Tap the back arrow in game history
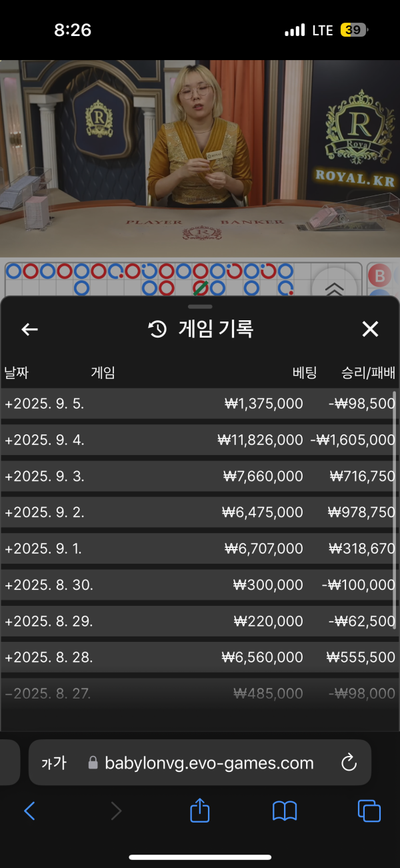Image resolution: width=400 pixels, height=868 pixels. click(29, 329)
